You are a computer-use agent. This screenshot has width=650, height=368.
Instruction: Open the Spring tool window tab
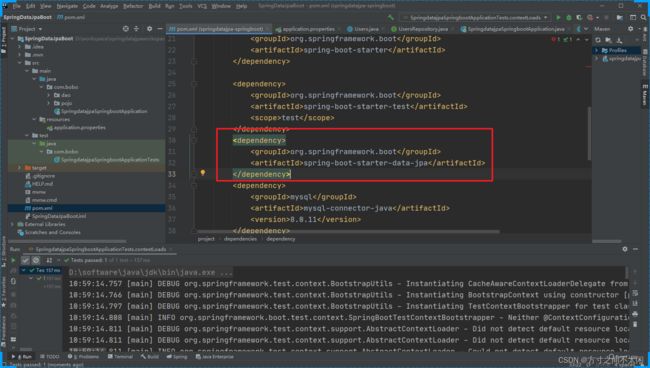tap(177, 357)
